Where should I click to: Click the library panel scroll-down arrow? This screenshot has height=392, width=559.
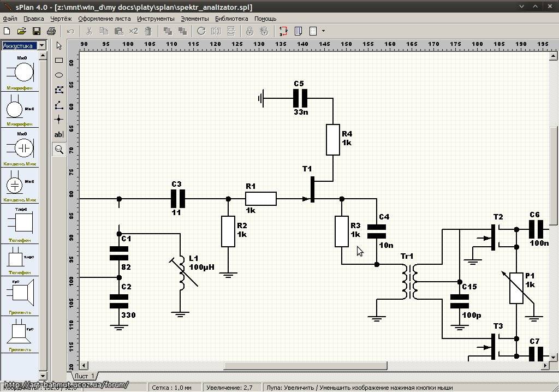coord(43,376)
